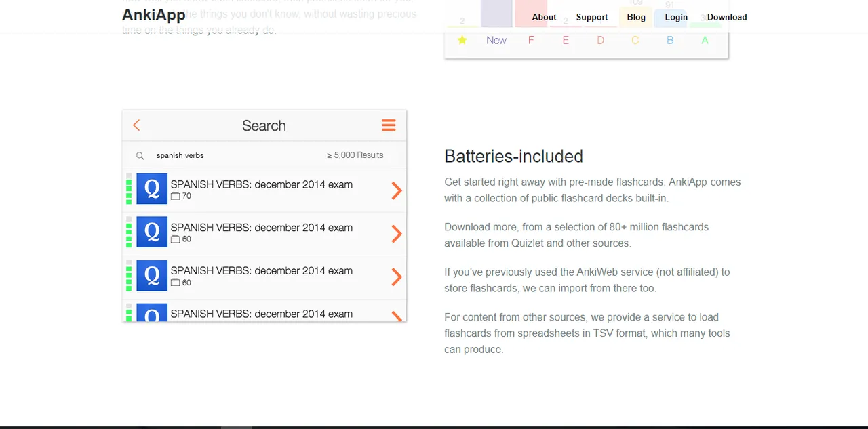Open the orange hamburger menu icon
The height and width of the screenshot is (429, 868).
389,125
